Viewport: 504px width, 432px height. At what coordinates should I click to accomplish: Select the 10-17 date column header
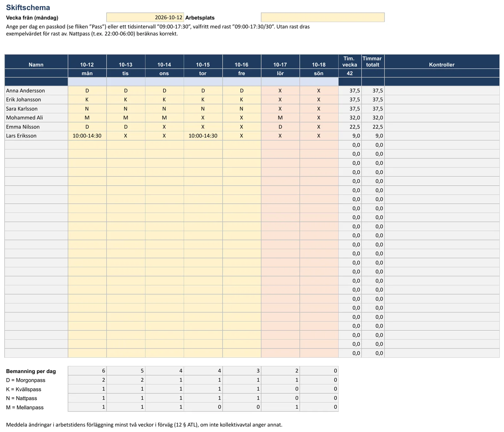click(x=280, y=61)
